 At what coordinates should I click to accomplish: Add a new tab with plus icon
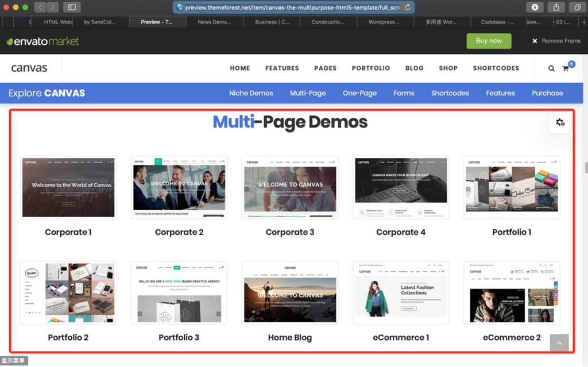[x=584, y=22]
